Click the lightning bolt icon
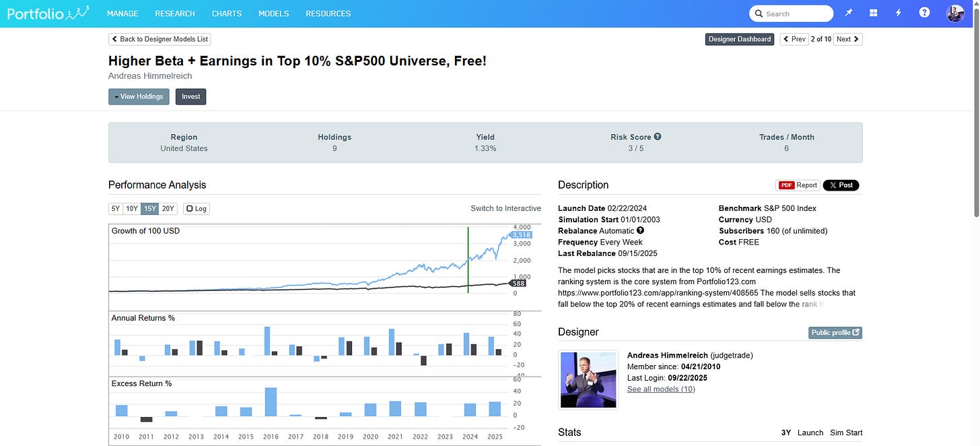Viewport: 980px width, 446px height. point(899,13)
